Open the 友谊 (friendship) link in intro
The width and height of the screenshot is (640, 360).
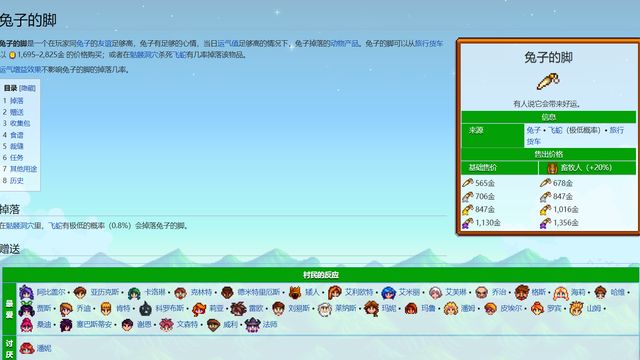105,43
